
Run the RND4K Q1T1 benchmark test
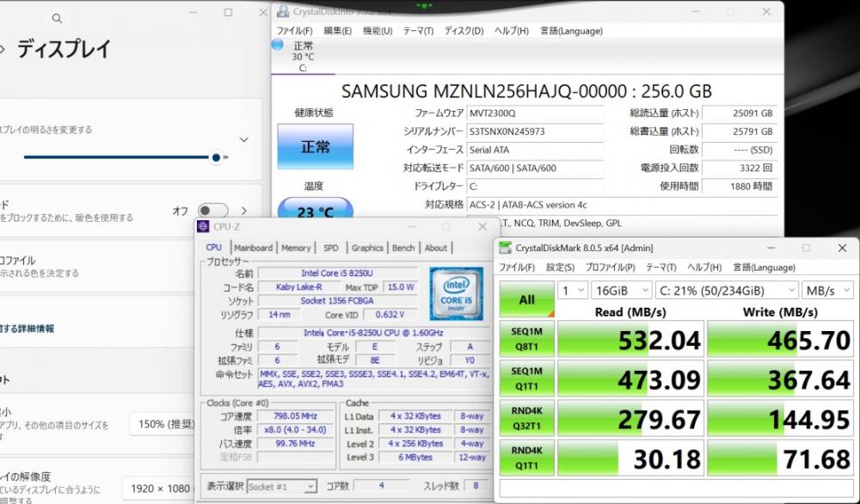(x=527, y=458)
